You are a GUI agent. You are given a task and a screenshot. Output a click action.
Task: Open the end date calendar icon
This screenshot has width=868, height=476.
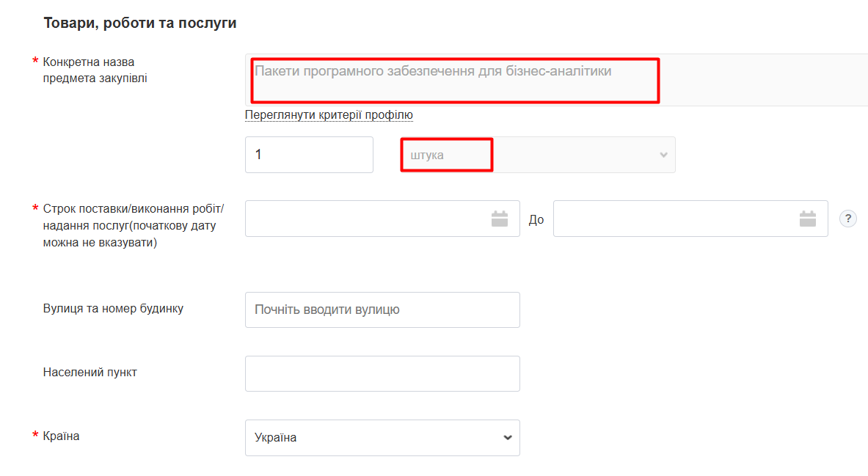pos(808,219)
